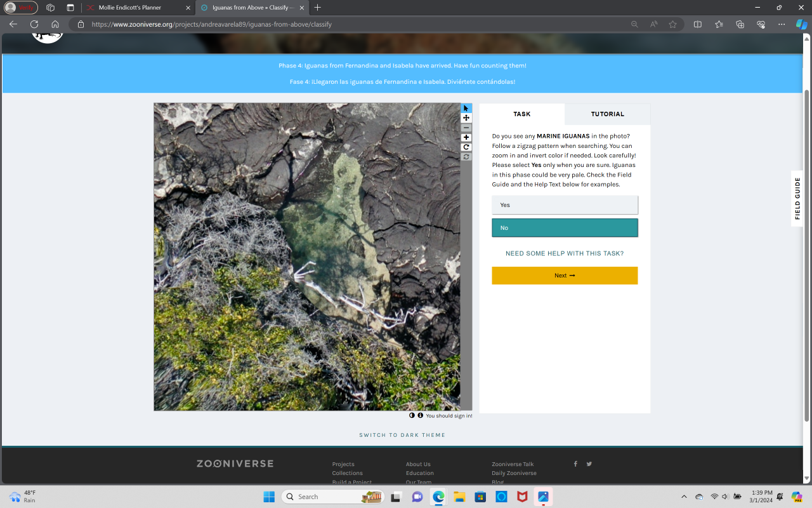812x508 pixels.
Task: Click the Next button
Action: click(x=565, y=276)
